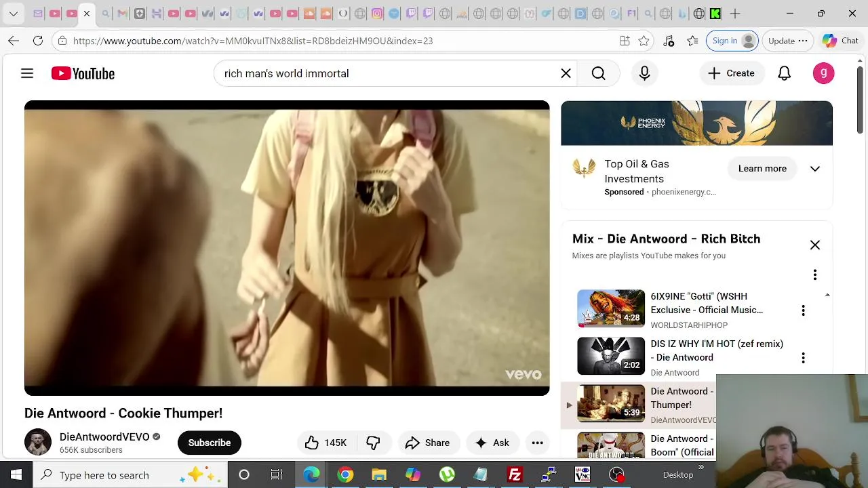The image size is (868, 488).
Task: Open the account avatar menu
Action: tap(823, 73)
